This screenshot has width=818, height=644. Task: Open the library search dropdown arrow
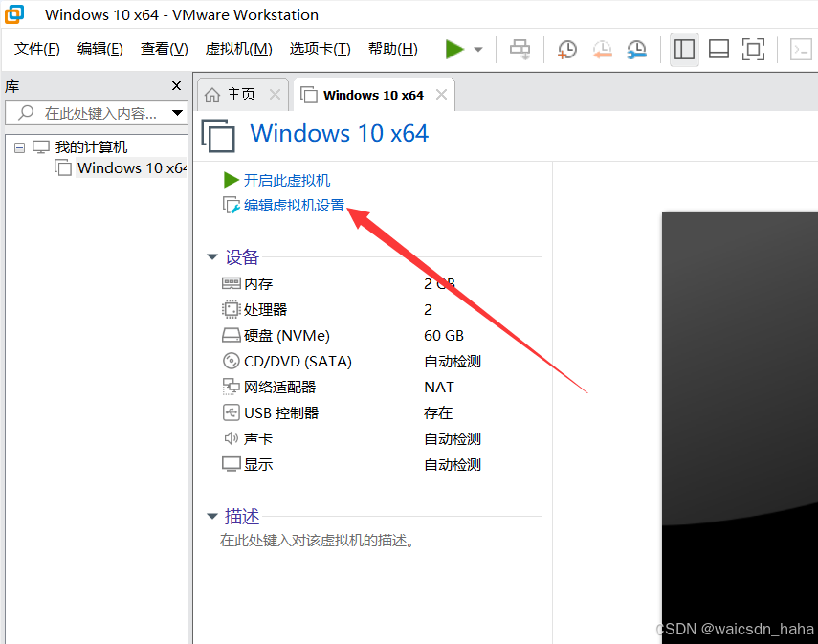[177, 113]
